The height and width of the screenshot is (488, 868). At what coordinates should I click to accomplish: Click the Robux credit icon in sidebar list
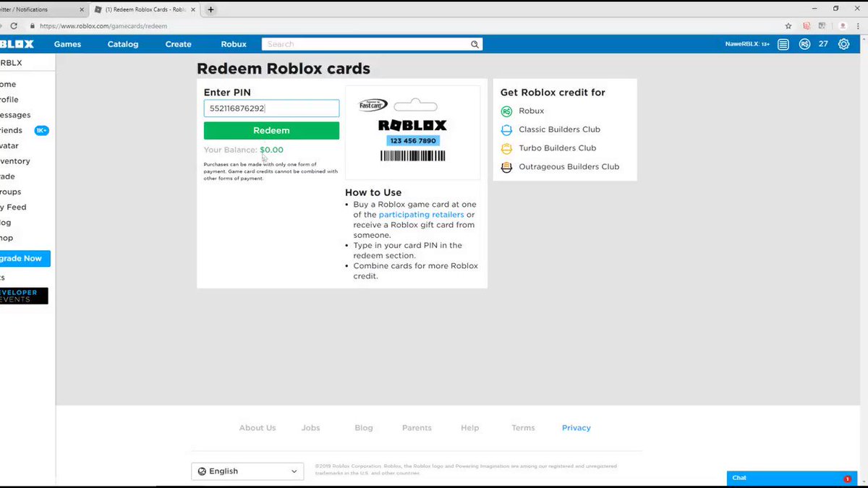506,111
